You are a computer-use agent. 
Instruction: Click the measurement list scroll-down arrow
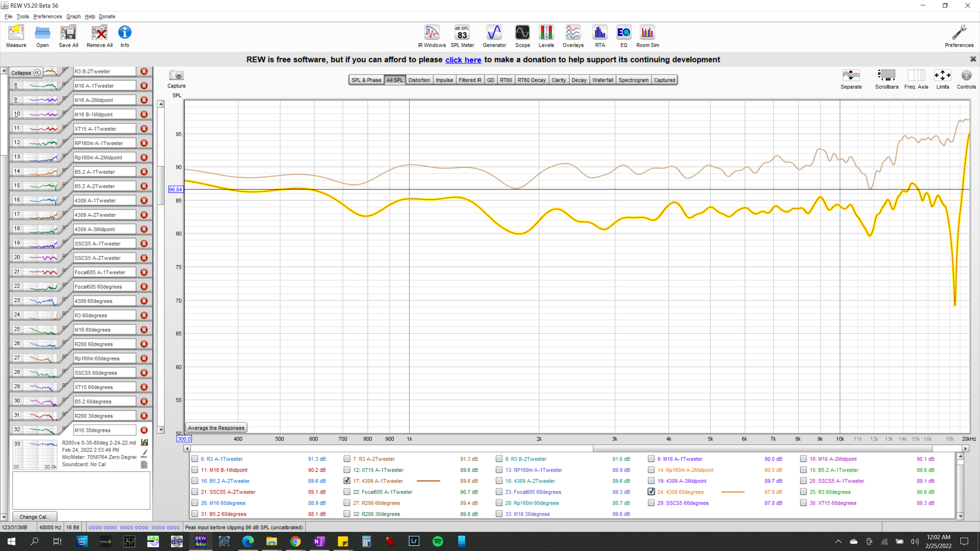click(4, 517)
